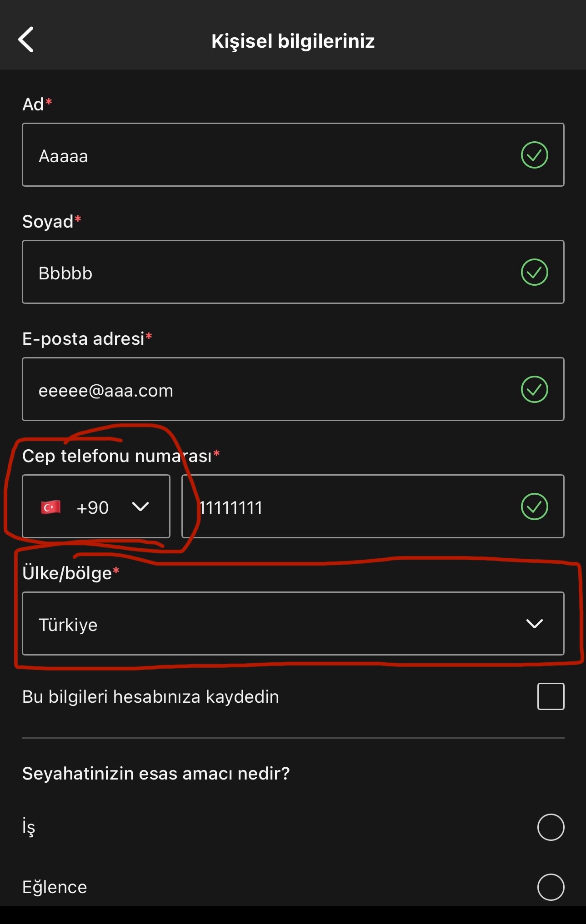Click the green checkmark in phone number field
The height and width of the screenshot is (924, 586).
(534, 507)
